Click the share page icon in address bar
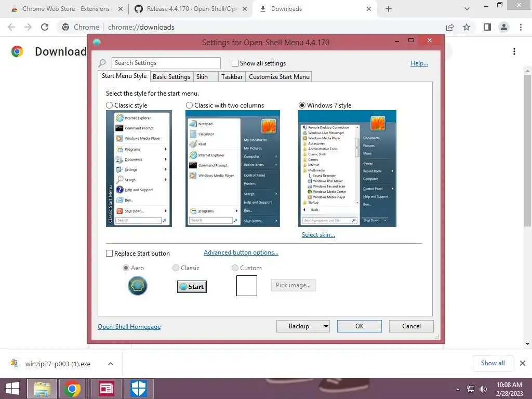The image size is (532, 399). point(450,27)
